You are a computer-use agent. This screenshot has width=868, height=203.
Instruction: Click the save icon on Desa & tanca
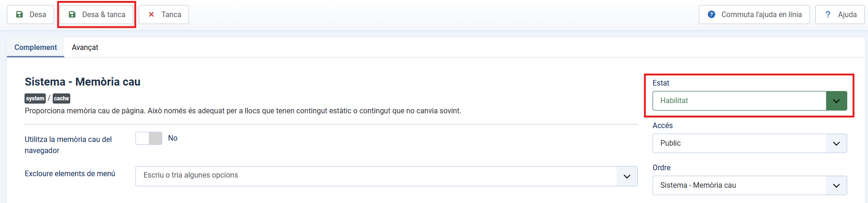[x=72, y=15]
